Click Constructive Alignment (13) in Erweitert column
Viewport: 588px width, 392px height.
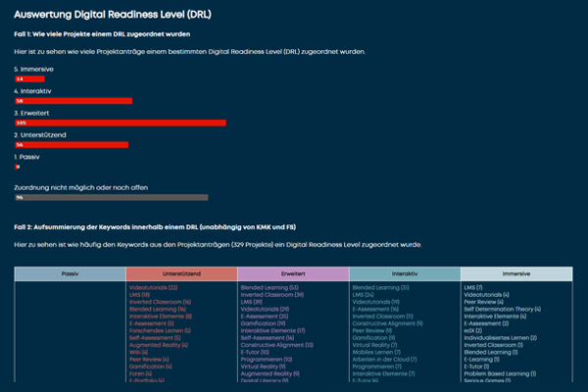coord(277,345)
